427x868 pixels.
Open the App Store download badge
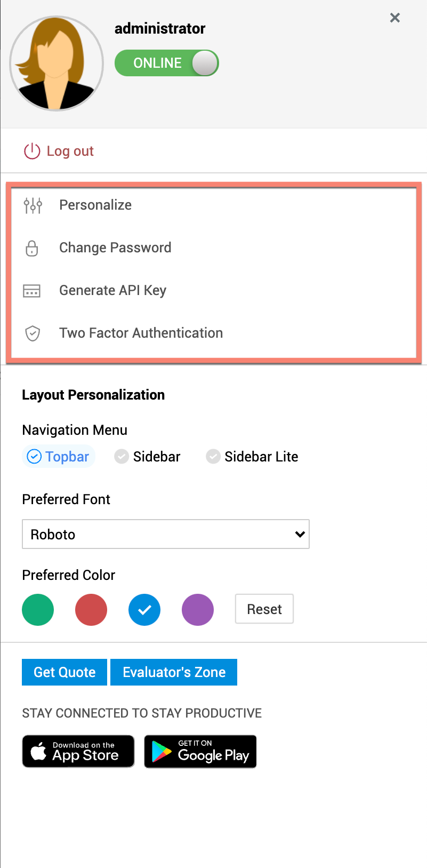(x=78, y=752)
